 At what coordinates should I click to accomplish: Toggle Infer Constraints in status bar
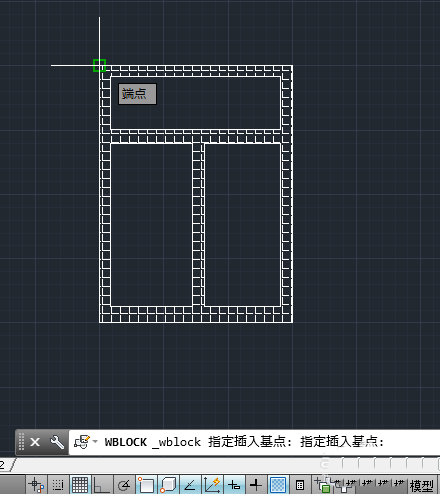tap(36, 485)
